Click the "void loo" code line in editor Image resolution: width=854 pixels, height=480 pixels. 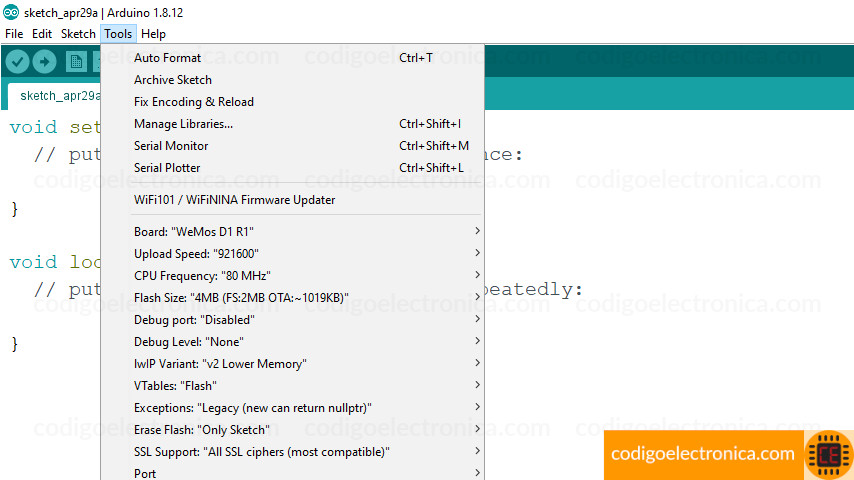(x=54, y=262)
